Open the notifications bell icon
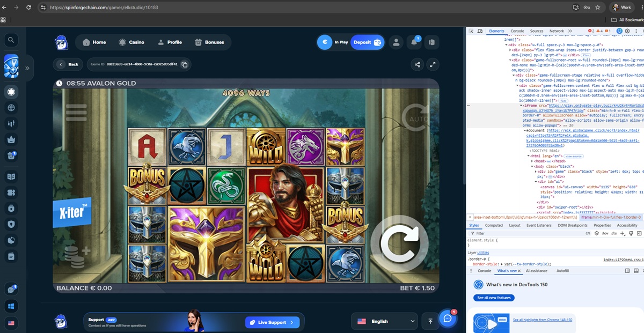Screen dimensions: 644x333 [x=414, y=42]
